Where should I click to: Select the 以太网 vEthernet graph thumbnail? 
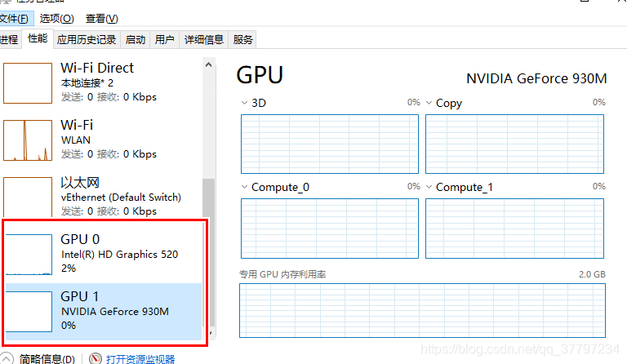[x=28, y=198]
